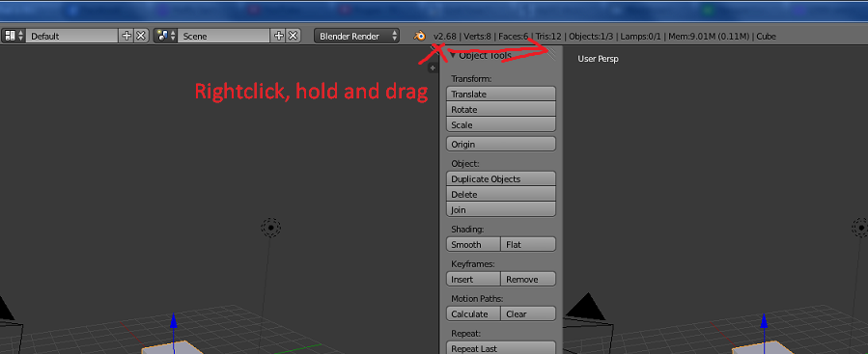Click the Remove keyframe button

tap(528, 280)
